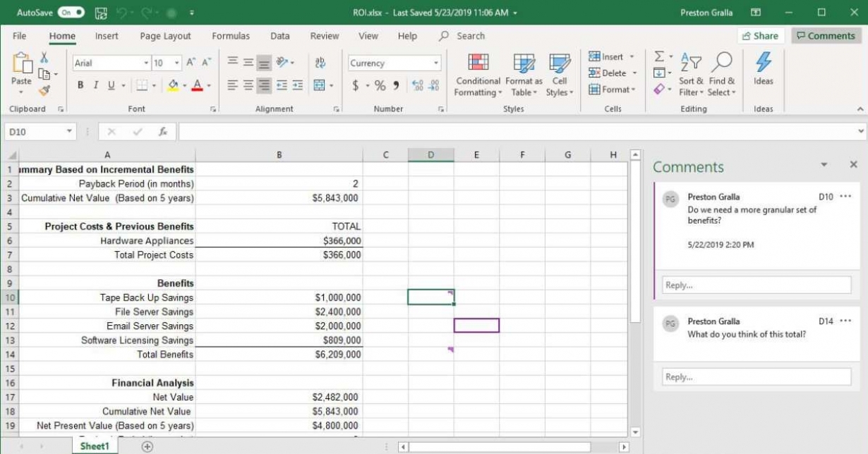Toggle bold formatting
Image resolution: width=868 pixels, height=454 pixels.
(80, 85)
